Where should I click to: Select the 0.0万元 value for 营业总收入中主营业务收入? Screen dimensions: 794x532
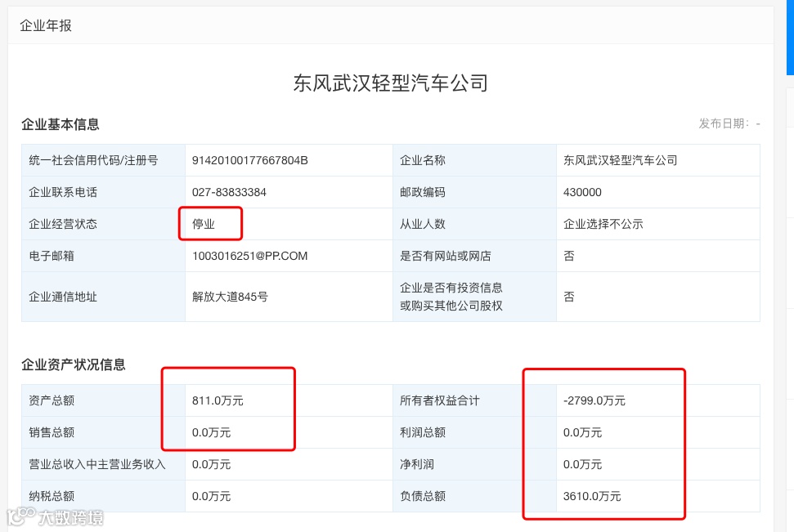coord(211,465)
